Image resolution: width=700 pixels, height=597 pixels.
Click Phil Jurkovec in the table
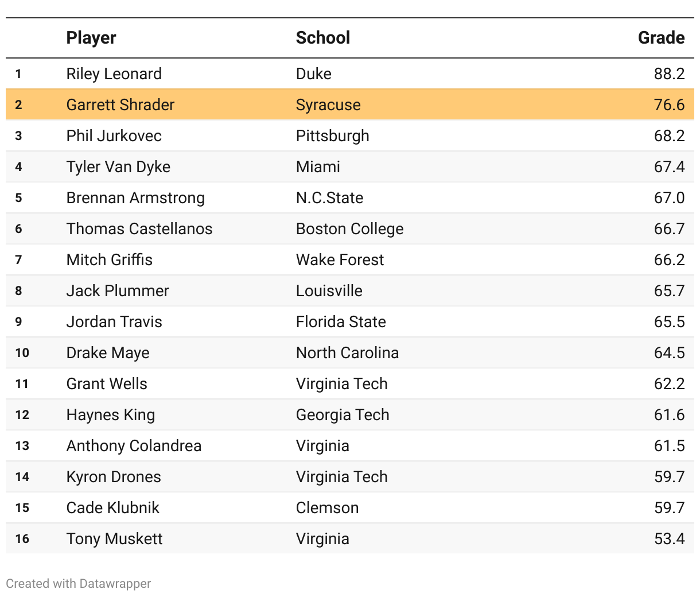[x=114, y=136]
